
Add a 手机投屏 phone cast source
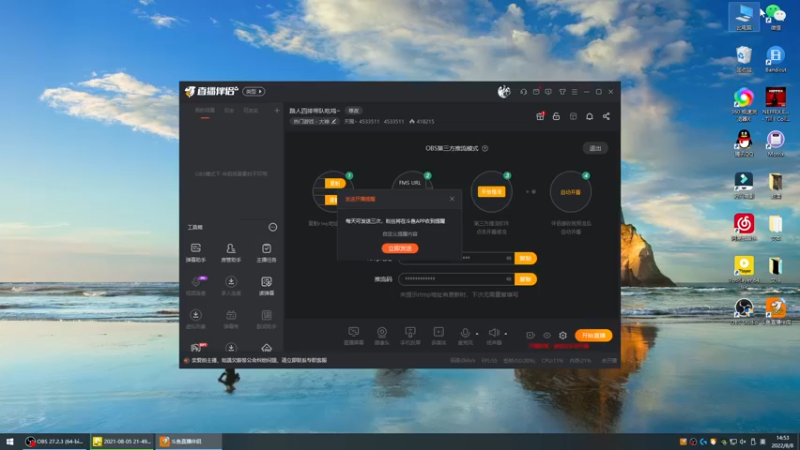(410, 336)
